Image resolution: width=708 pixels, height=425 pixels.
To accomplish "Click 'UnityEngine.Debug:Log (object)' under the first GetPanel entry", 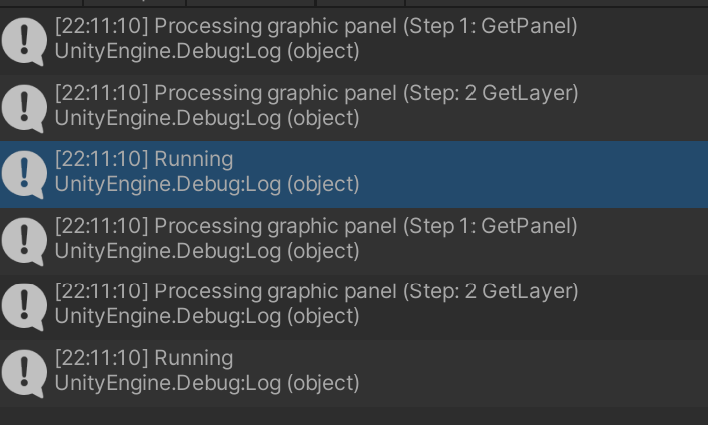I will tap(206, 51).
